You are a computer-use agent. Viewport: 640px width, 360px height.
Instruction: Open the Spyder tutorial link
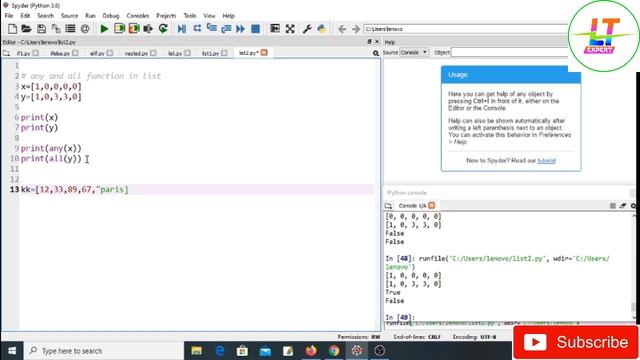[547, 160]
